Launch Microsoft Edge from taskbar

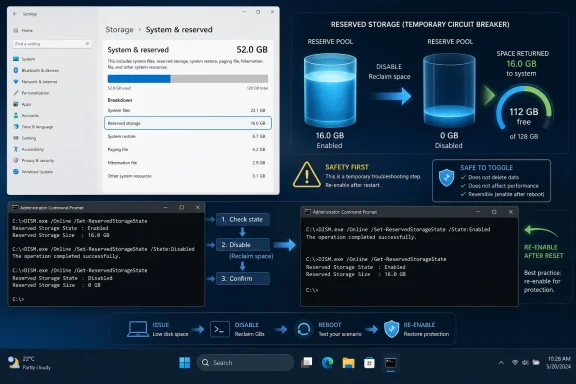coord(327,363)
